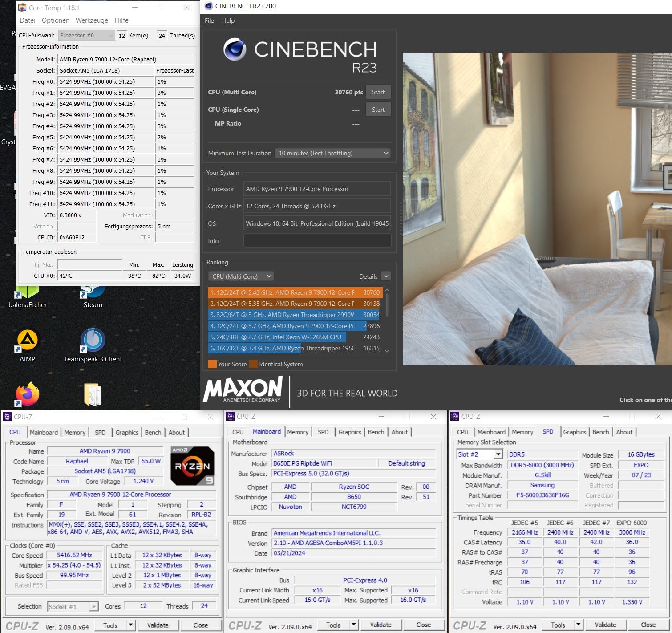Click the BIOS Date 03/21/2024 field
The height and width of the screenshot is (633, 672).
(x=354, y=553)
